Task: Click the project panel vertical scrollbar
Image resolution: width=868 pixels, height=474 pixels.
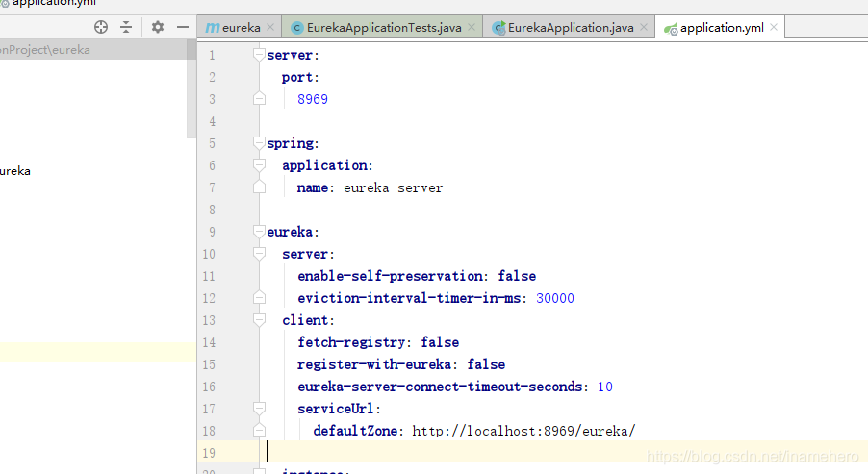Action: point(191,88)
